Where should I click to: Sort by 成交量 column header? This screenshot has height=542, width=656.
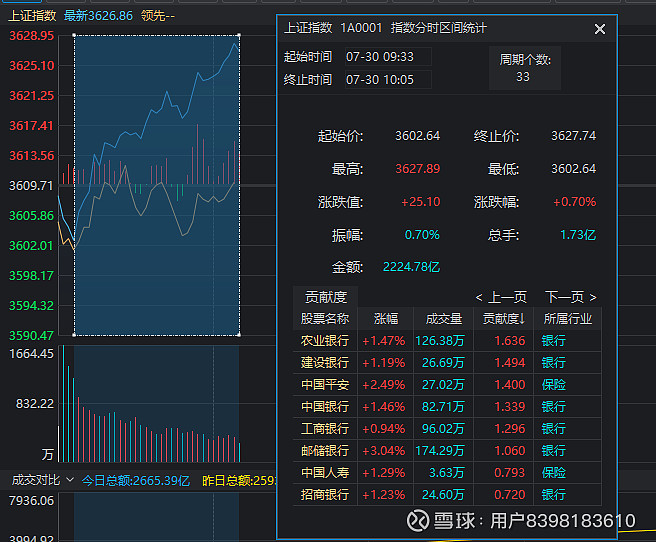click(443, 319)
